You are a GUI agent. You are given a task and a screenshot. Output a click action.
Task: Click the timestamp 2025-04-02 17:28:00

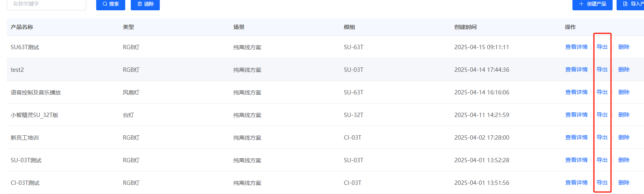[482, 138]
